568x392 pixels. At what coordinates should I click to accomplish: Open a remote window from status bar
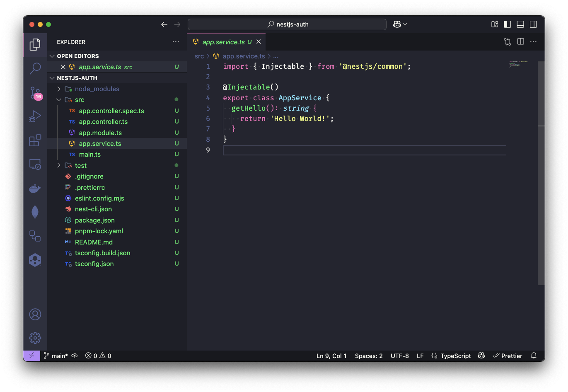click(31, 356)
